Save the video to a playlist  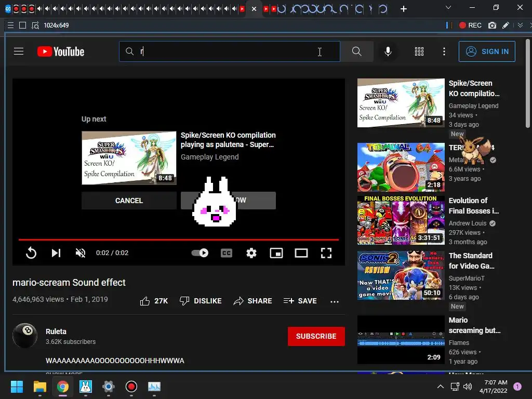point(300,301)
